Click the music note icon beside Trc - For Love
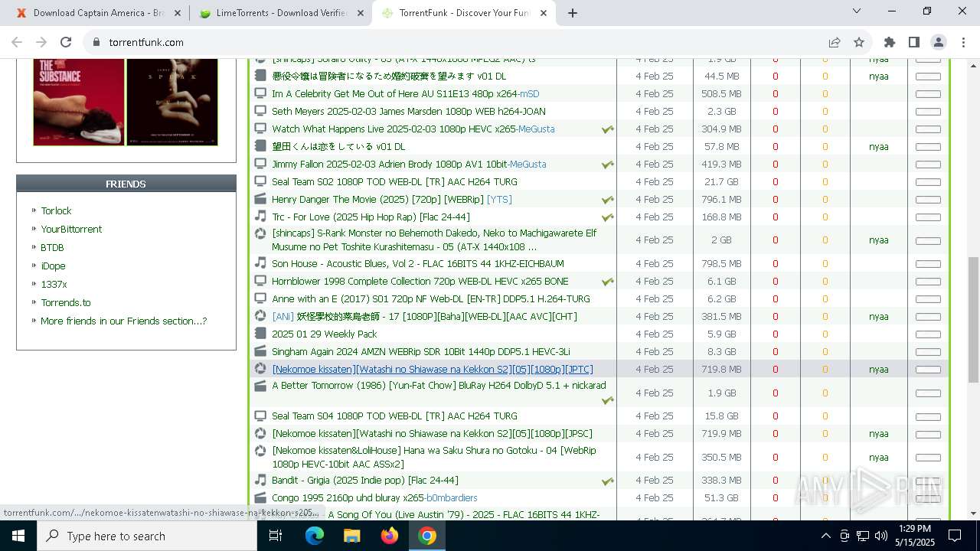 260,217
